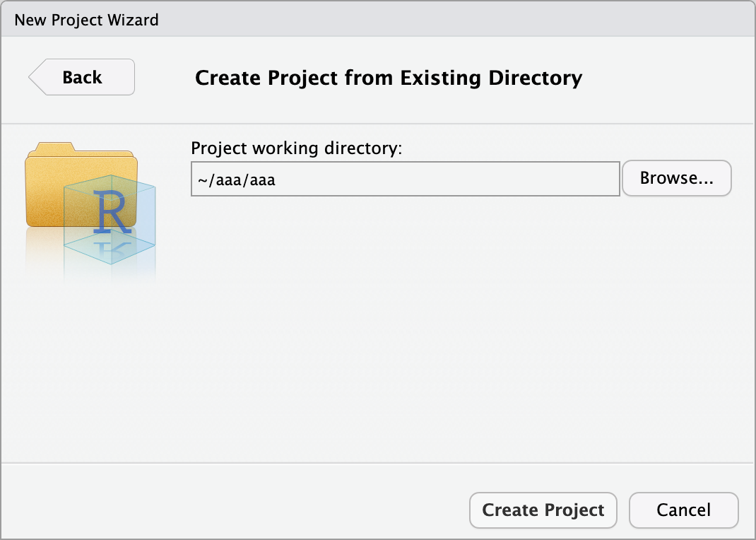Dismiss the wizard with Cancel
This screenshot has width=756, height=540.
point(683,510)
